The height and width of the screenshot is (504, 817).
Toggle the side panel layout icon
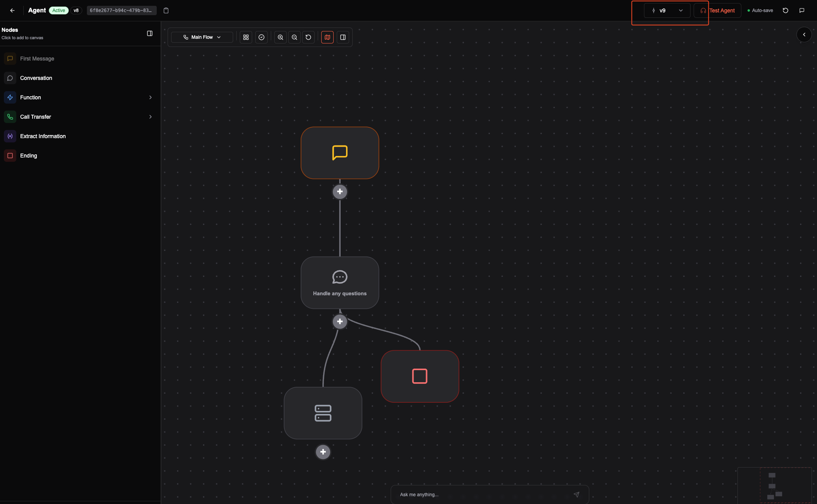click(x=343, y=37)
